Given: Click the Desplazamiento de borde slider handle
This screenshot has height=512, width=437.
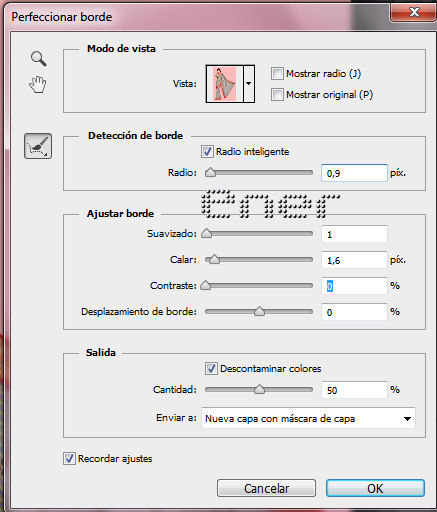Looking at the screenshot, I should point(259,311).
